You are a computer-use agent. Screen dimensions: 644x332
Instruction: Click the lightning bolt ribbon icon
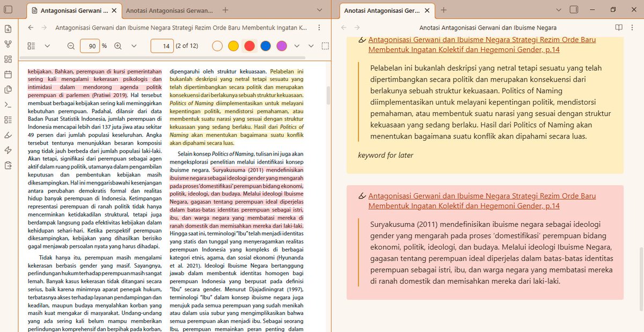click(8, 150)
